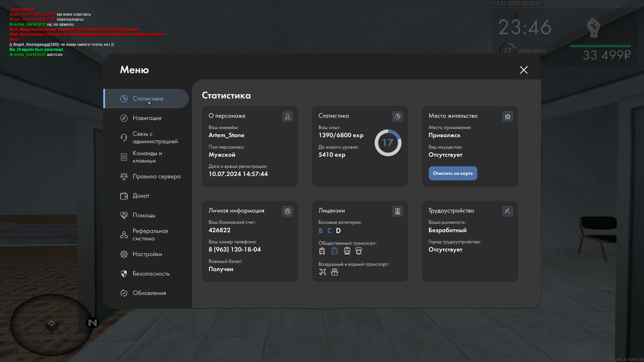644x362 pixels.
Task: Click the ship license icon
Action: [x=335, y=272]
